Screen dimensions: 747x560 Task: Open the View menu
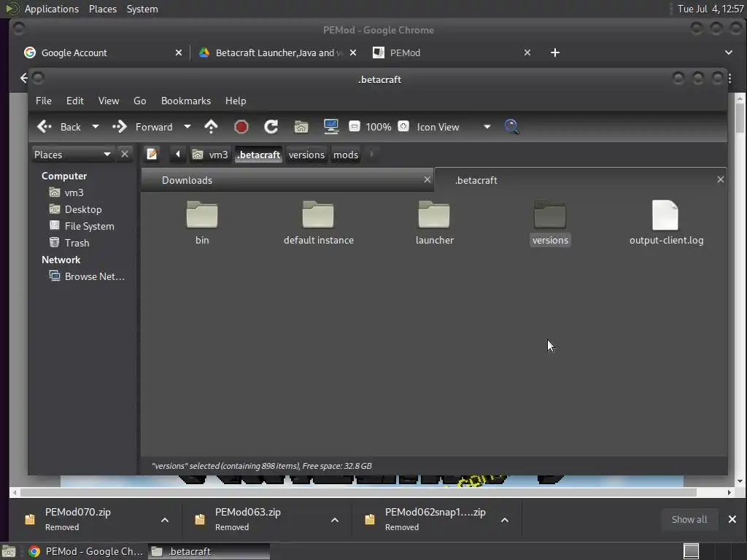tap(109, 101)
